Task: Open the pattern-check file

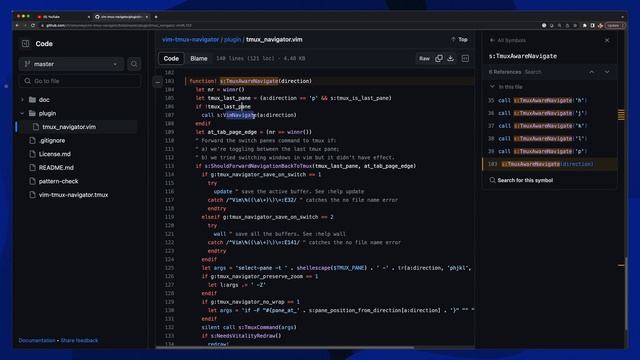Action: (x=58, y=181)
